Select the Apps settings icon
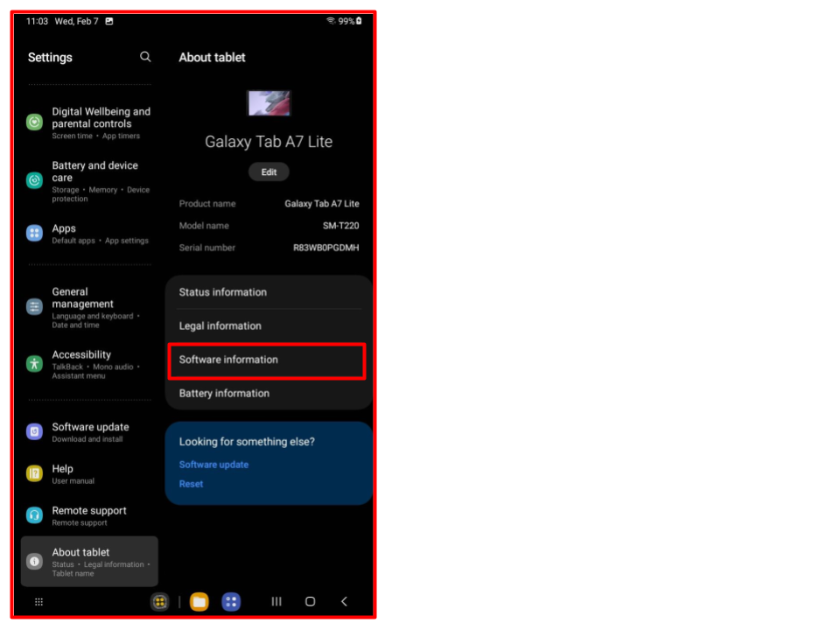The width and height of the screenshot is (840, 630). click(34, 233)
